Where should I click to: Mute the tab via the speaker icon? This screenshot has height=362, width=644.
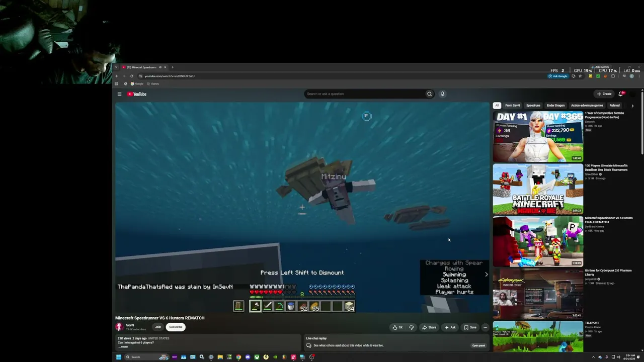[160, 67]
